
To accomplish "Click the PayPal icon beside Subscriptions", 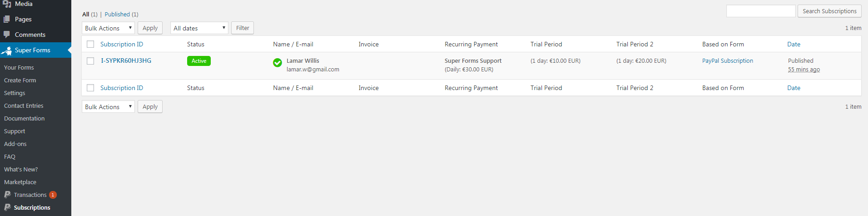I will [x=7, y=207].
